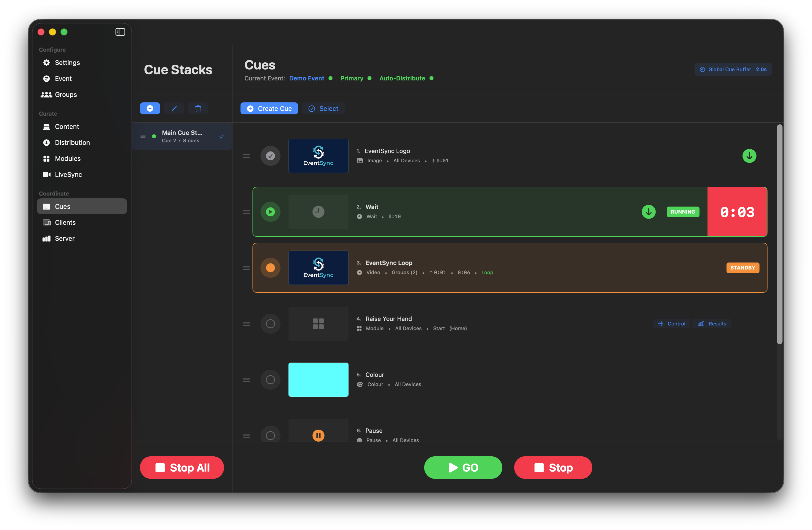Open the Event section
Screen dimensions: 812x530
point(82,79)
